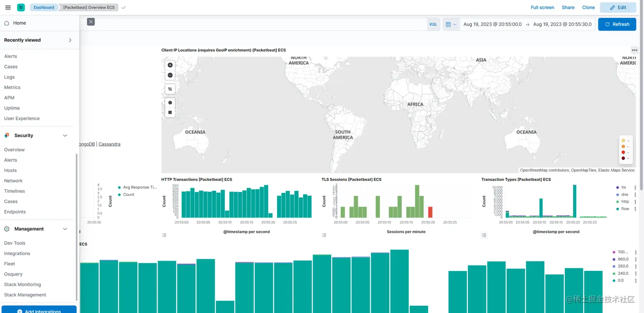Choose the draw bounds rectangle tool

point(170,112)
